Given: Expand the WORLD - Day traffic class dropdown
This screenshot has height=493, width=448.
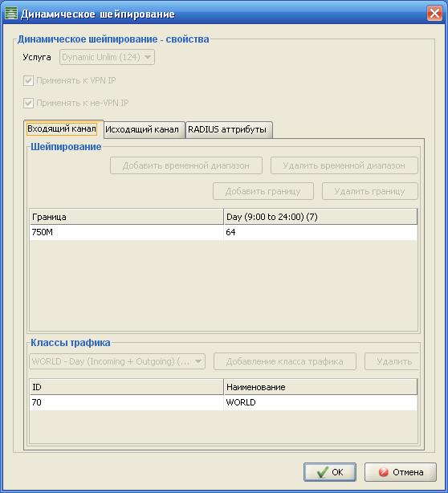Looking at the screenshot, I should coord(117,361).
